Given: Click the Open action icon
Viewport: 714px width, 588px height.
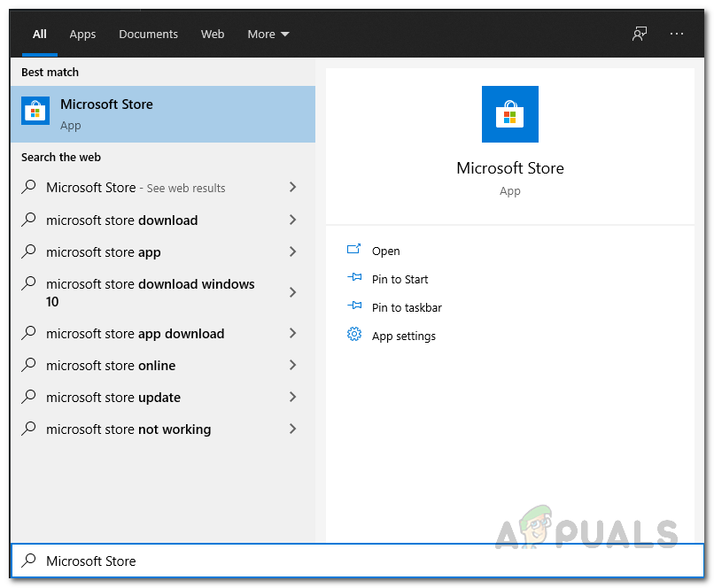Looking at the screenshot, I should coord(354,251).
